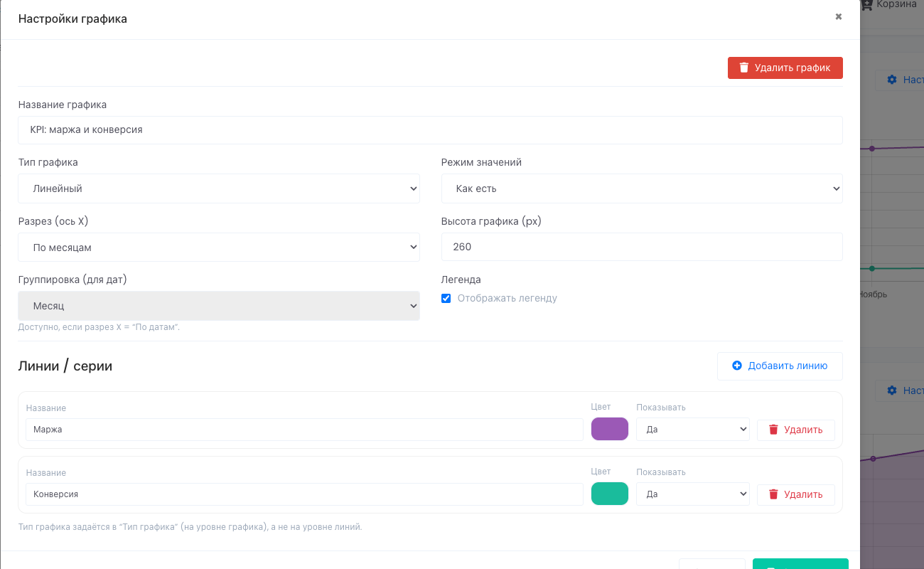Add a new line with 'Добавить линию'
Image resolution: width=924 pixels, height=569 pixels.
coord(780,366)
